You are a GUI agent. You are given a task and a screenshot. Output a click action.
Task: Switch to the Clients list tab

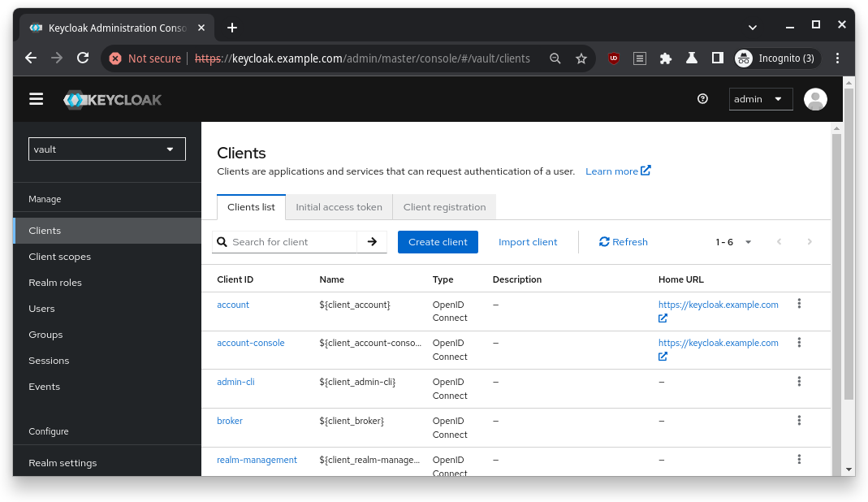(252, 207)
